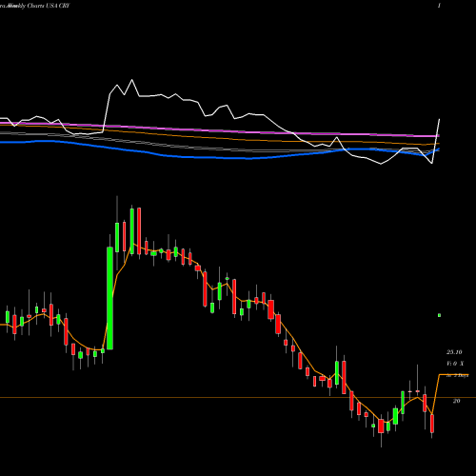Click the 20 price axis label
Image resolution: width=476 pixels, height=476 pixels.
point(456,401)
